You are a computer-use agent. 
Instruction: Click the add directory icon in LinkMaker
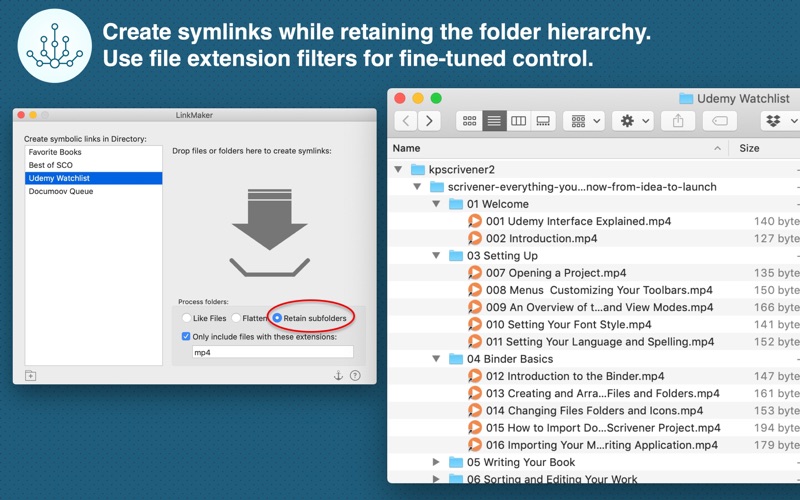coord(31,376)
